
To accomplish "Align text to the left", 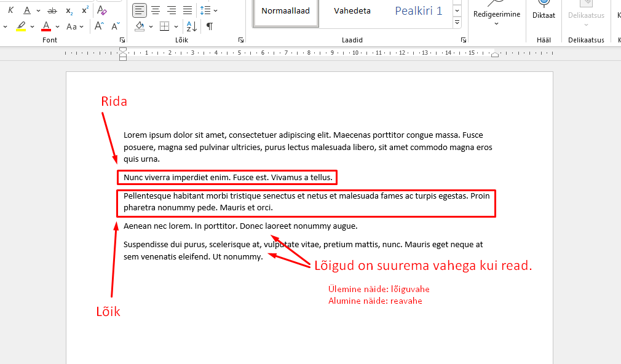I will 139,10.
